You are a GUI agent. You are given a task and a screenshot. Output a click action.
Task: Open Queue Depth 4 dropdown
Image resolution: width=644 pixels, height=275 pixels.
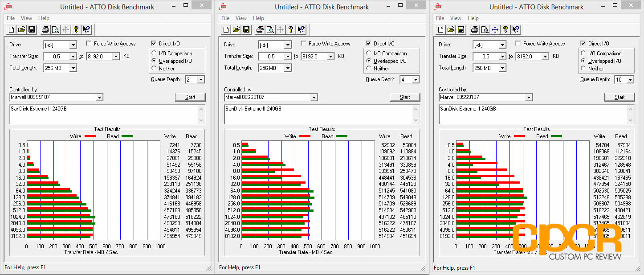coord(416,79)
